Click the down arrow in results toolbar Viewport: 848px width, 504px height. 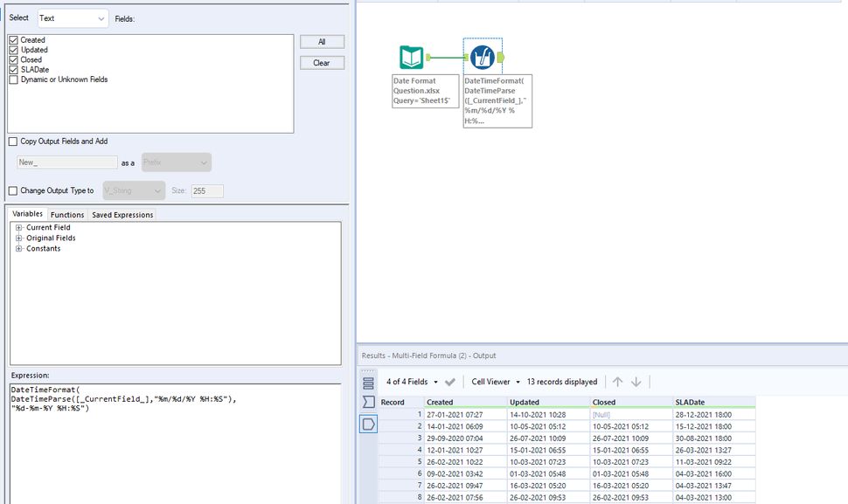(636, 382)
